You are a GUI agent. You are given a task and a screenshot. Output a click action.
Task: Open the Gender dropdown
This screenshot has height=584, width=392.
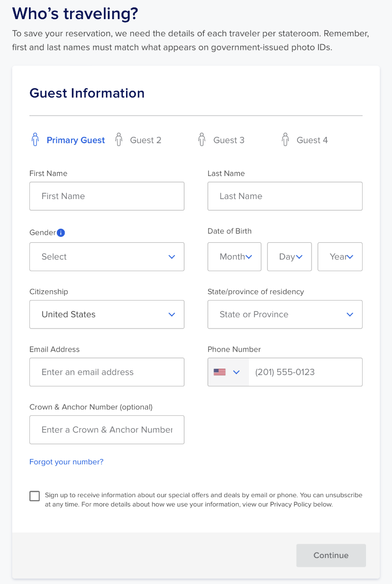107,256
